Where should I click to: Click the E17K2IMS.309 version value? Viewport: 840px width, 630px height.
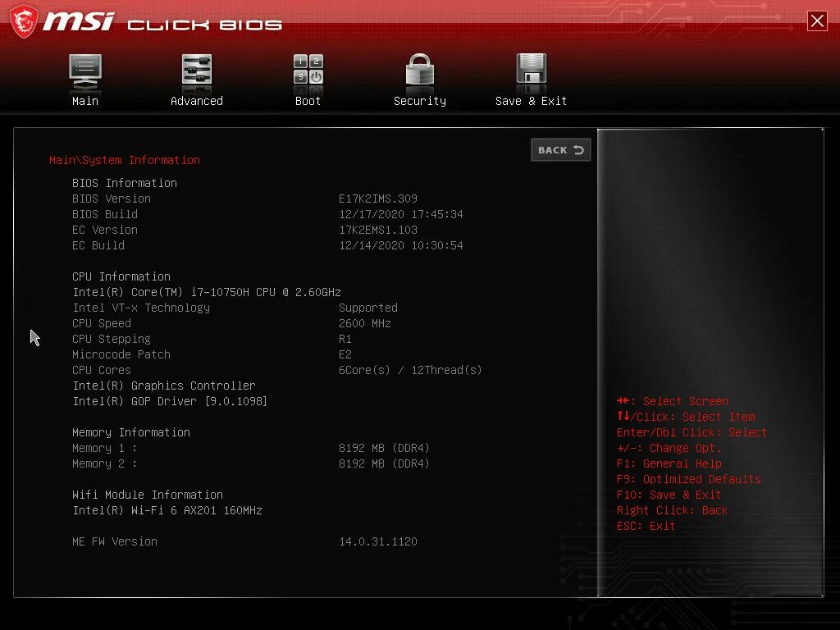378,199
